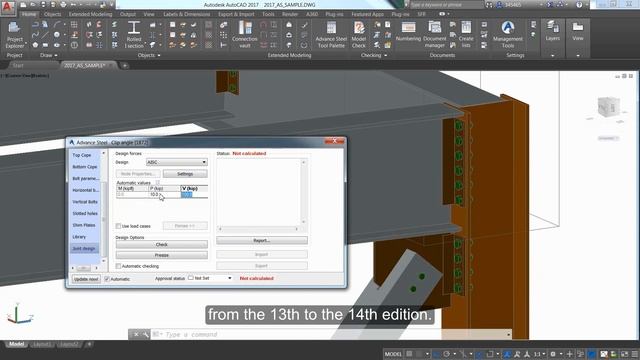This screenshot has height=360, width=640.
Task: Click the Update now! button
Action: 86,279
